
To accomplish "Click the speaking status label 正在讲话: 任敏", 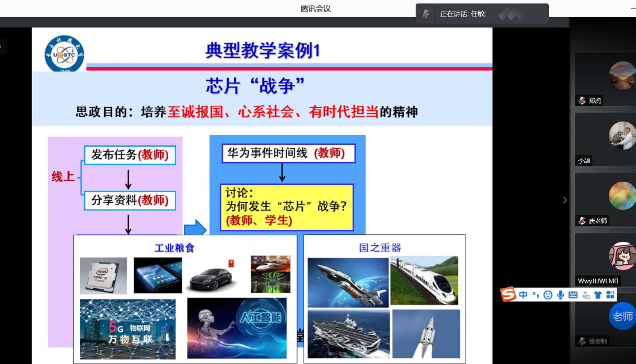I will 462,13.
